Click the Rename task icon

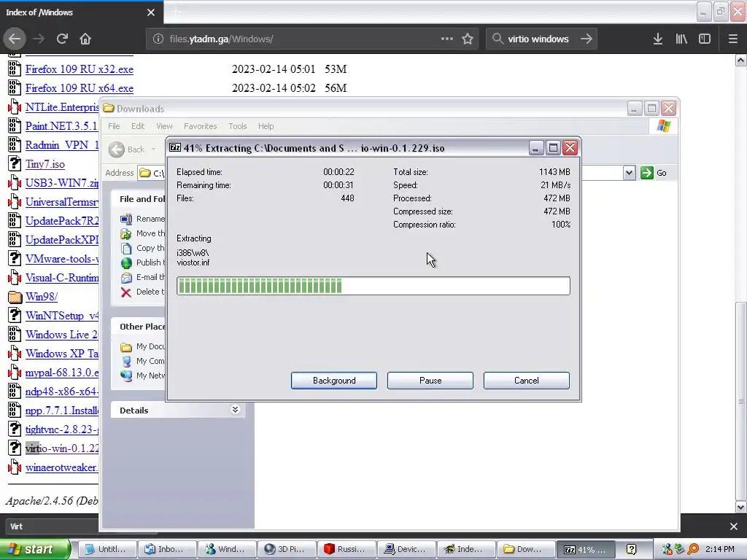125,219
